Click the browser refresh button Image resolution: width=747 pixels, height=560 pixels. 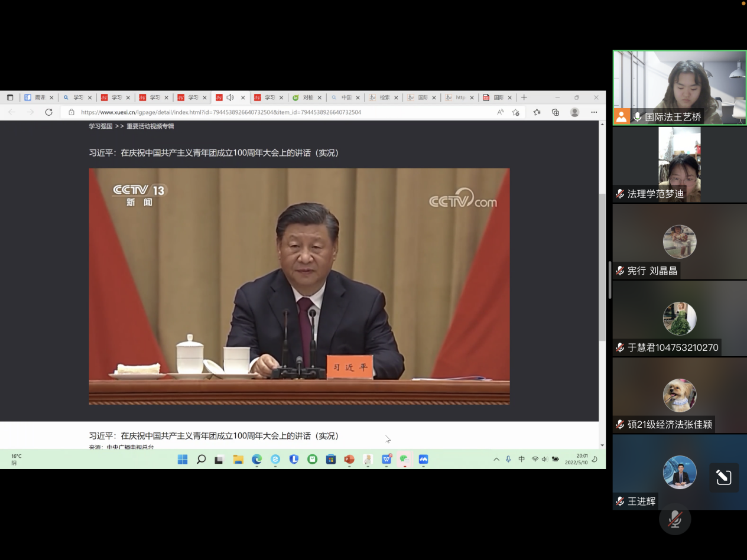point(49,112)
